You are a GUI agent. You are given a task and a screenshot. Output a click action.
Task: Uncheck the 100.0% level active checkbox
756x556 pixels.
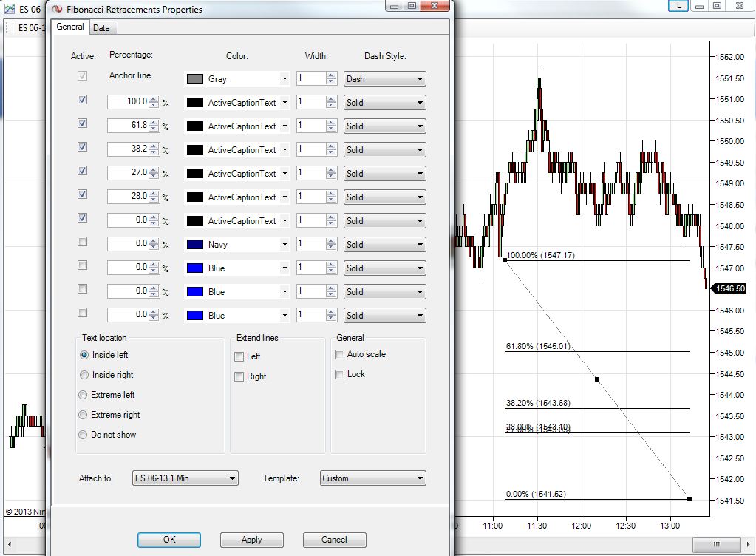[83, 99]
